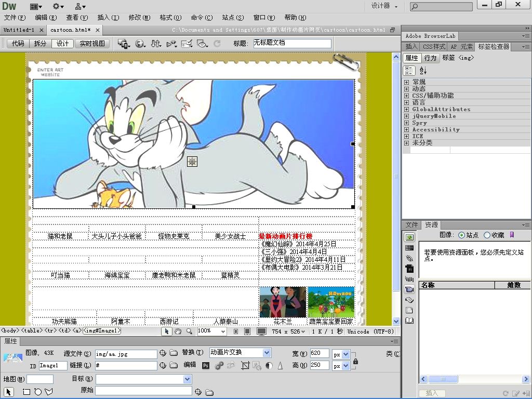The width and height of the screenshot is (532, 399).
Task: Expand the 常规 attribute category
Action: [406, 82]
